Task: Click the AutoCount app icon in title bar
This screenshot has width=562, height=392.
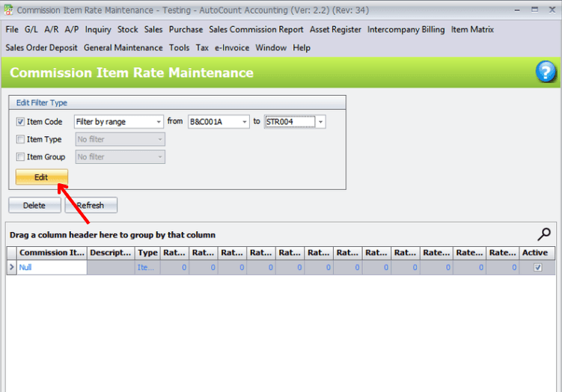Action: pos(8,10)
